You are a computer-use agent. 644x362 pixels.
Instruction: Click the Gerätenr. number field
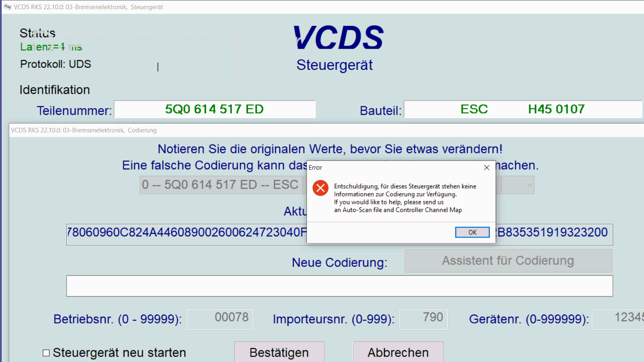[x=618, y=319]
